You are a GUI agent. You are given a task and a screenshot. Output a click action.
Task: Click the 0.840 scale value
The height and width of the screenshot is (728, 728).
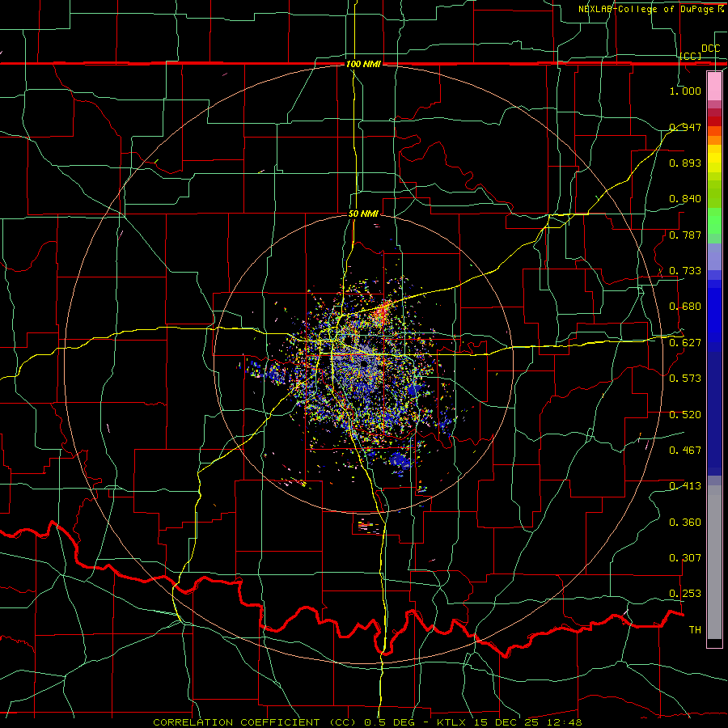tap(685, 199)
